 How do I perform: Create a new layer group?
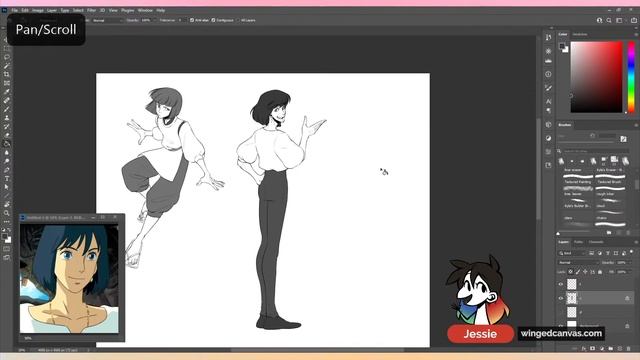pos(611,349)
